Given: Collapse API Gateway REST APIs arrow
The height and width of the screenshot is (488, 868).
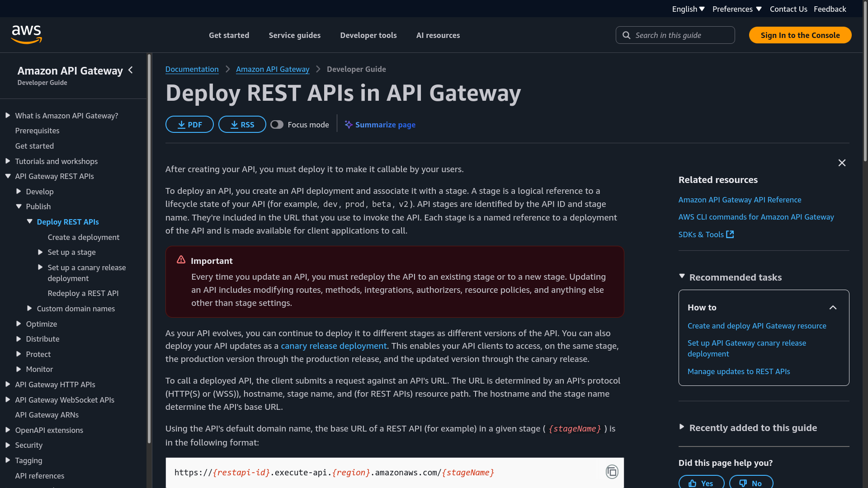Looking at the screenshot, I should pos(8,176).
